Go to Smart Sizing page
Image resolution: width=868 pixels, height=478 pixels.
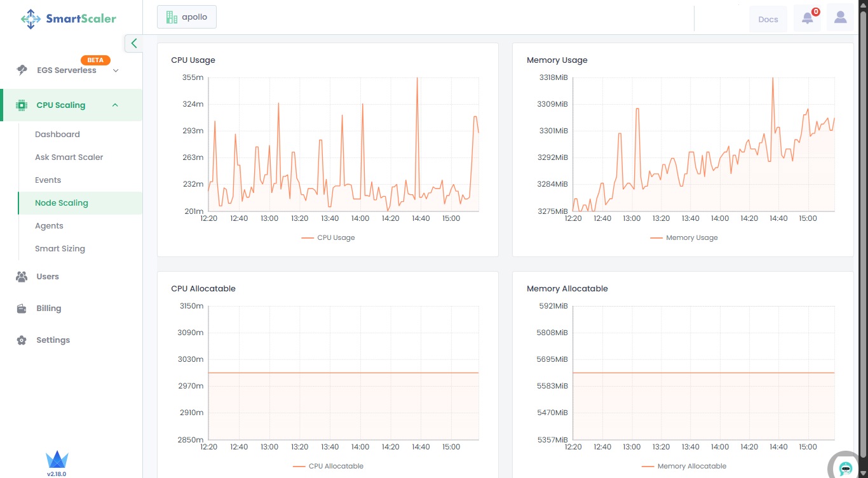click(x=60, y=249)
